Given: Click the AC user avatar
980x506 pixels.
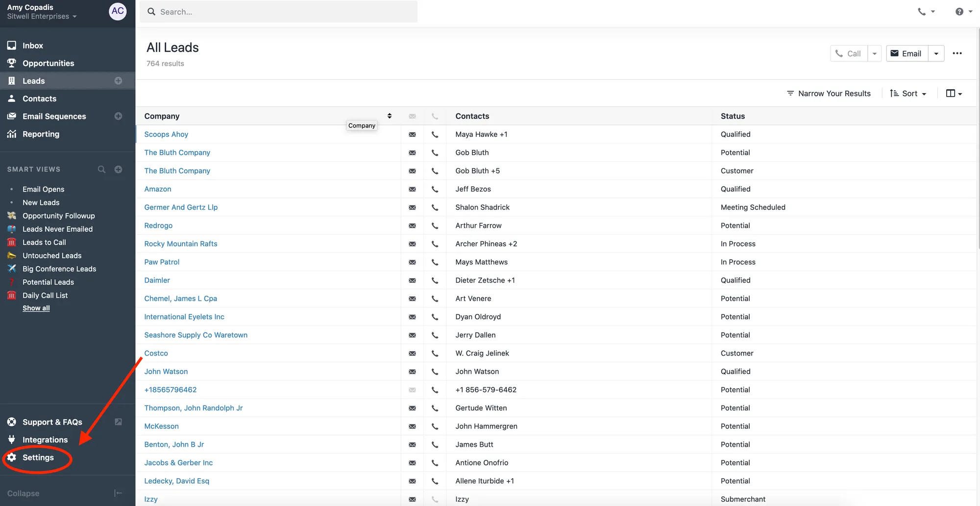Looking at the screenshot, I should pos(118,11).
